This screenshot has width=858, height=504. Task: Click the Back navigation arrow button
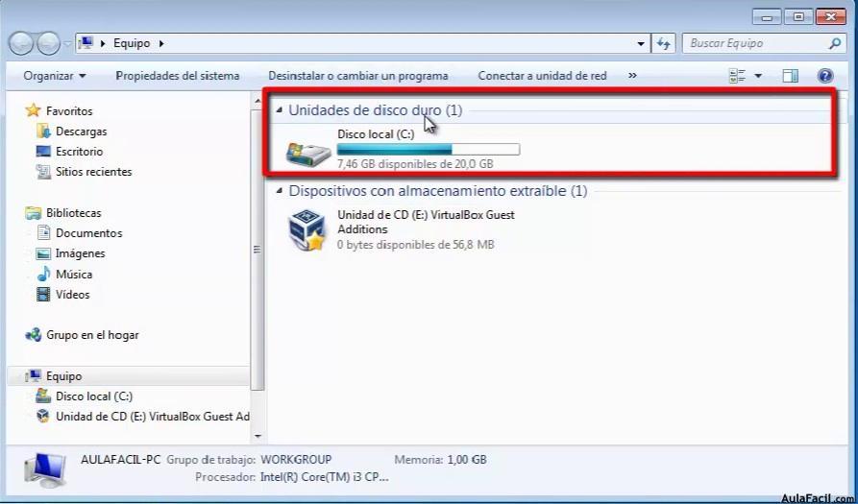coord(21,44)
